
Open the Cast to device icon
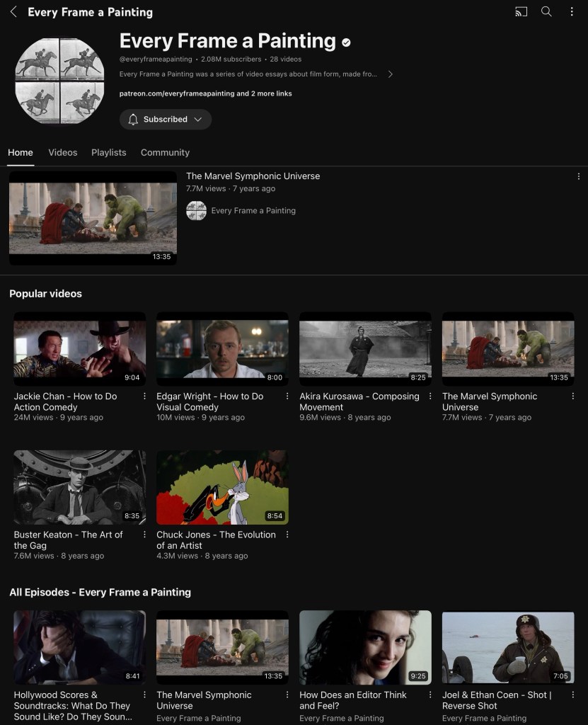pos(521,12)
